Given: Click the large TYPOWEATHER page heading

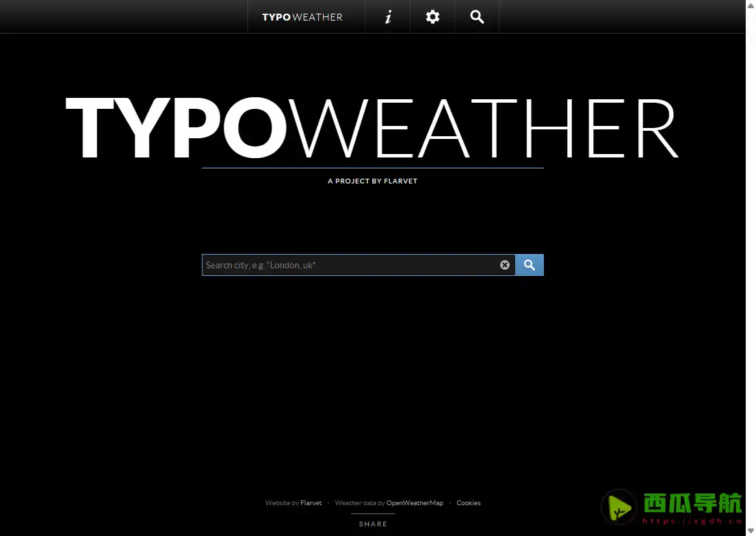Looking at the screenshot, I should coord(372,127).
